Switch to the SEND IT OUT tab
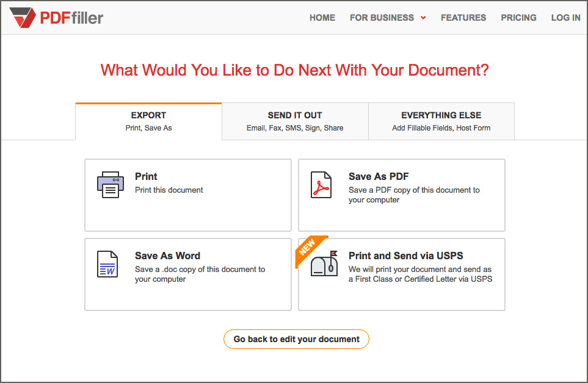 click(295, 121)
